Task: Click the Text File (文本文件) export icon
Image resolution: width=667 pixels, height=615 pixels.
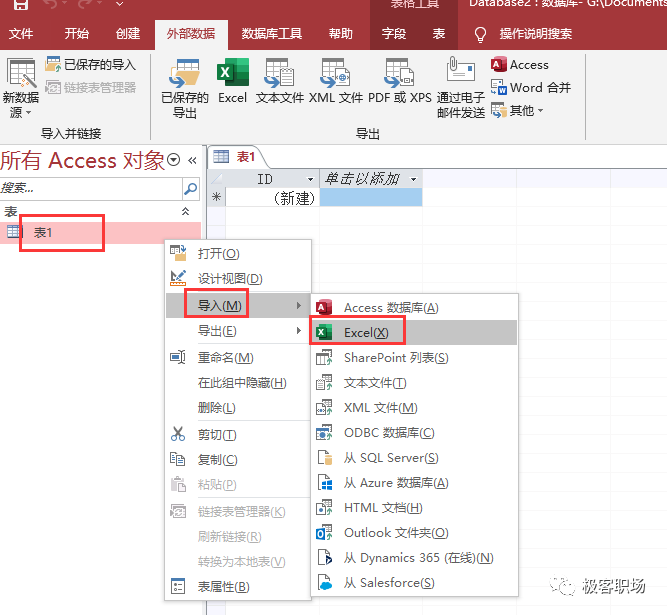Action: pyautogui.click(x=279, y=81)
